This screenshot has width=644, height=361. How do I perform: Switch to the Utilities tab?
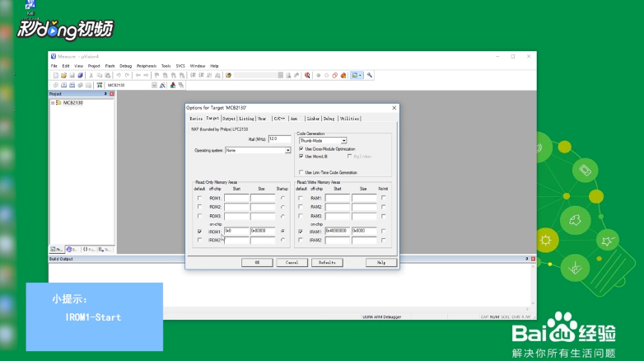349,119
